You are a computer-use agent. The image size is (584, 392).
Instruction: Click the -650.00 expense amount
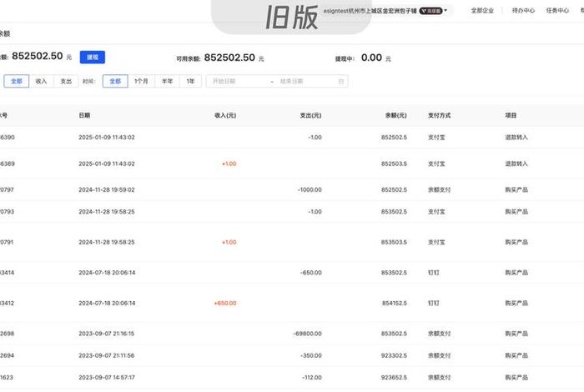pos(311,273)
